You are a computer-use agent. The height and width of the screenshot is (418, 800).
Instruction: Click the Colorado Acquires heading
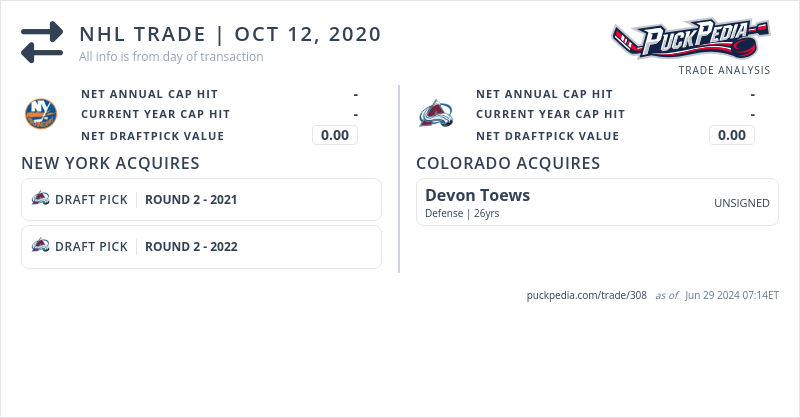pos(508,163)
